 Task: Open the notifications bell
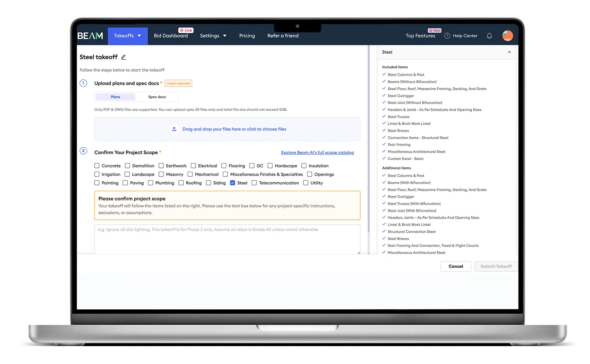489,36
